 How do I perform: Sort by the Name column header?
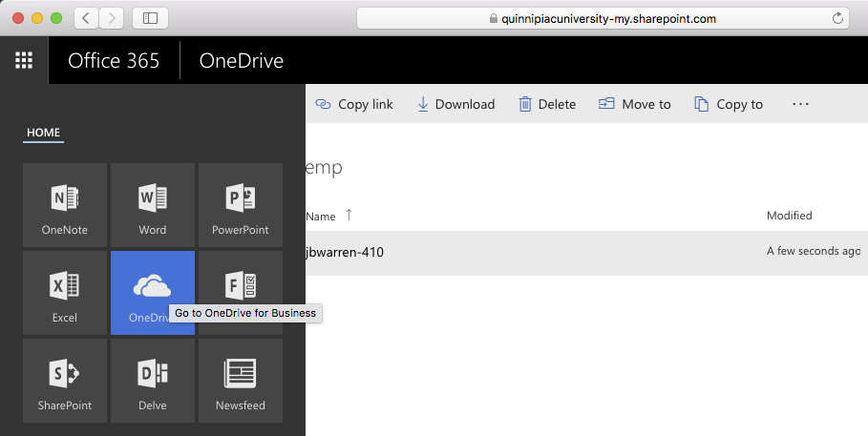click(x=321, y=217)
